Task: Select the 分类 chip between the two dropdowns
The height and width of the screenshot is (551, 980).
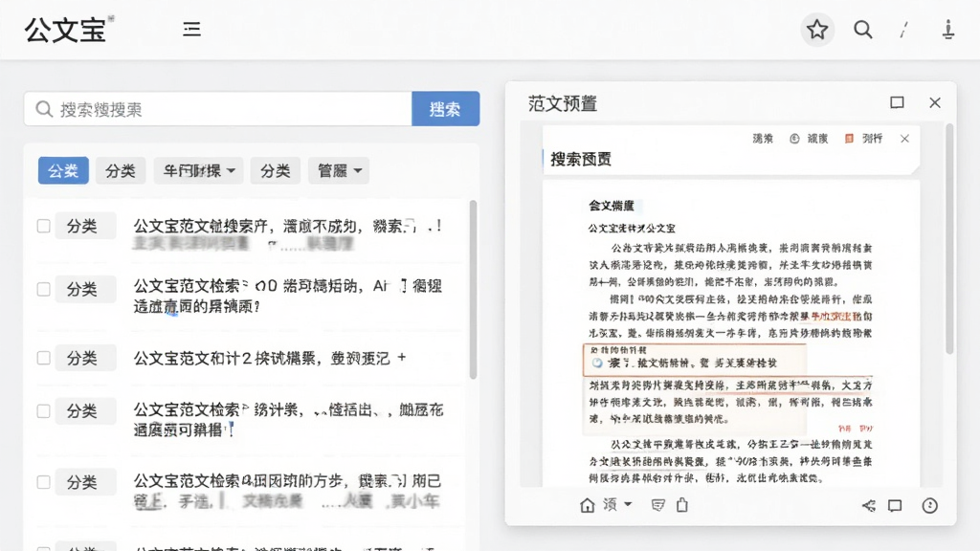Action: coord(276,170)
